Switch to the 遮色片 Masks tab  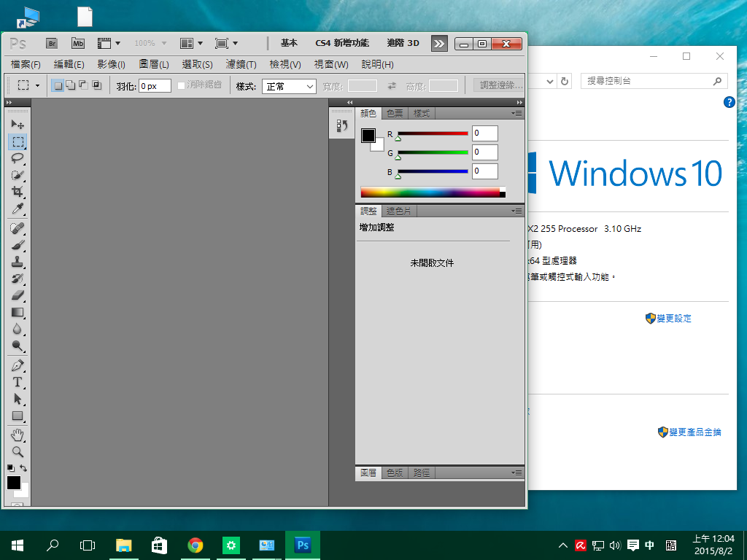(x=399, y=211)
